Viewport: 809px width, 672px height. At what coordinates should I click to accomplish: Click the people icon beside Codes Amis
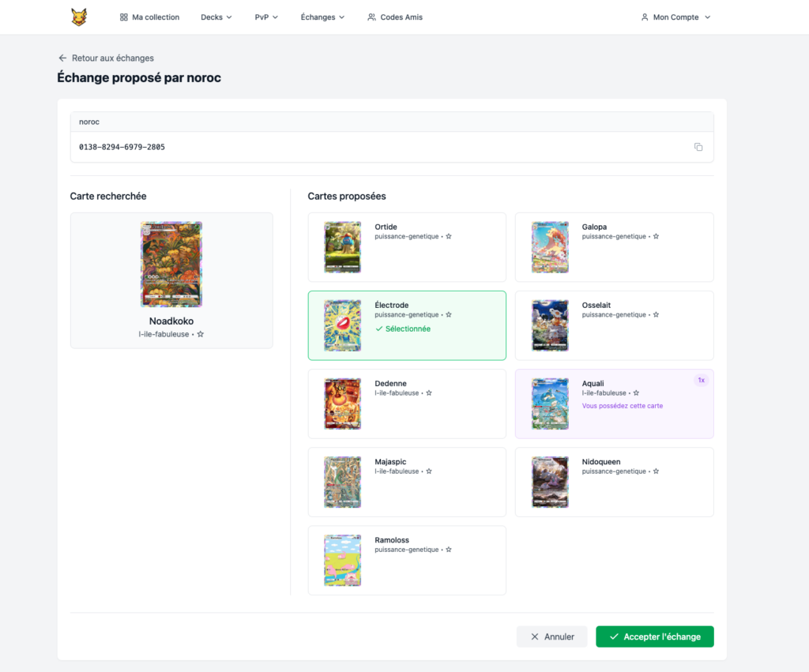pos(371,17)
